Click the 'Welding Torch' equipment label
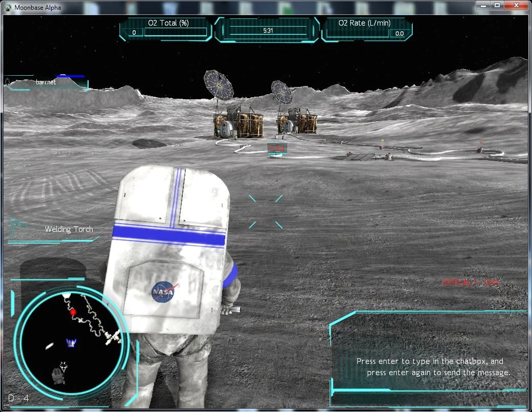This screenshot has height=412, width=532. coord(69,229)
